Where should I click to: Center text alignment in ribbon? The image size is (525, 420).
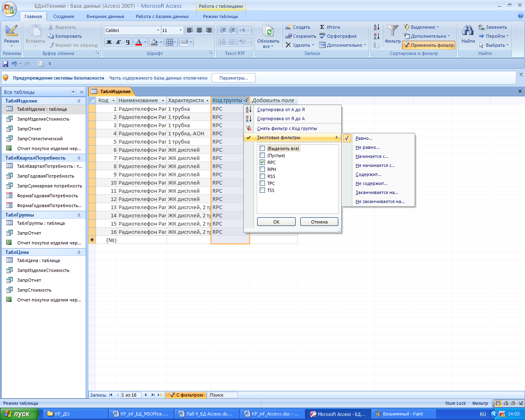[x=199, y=30]
